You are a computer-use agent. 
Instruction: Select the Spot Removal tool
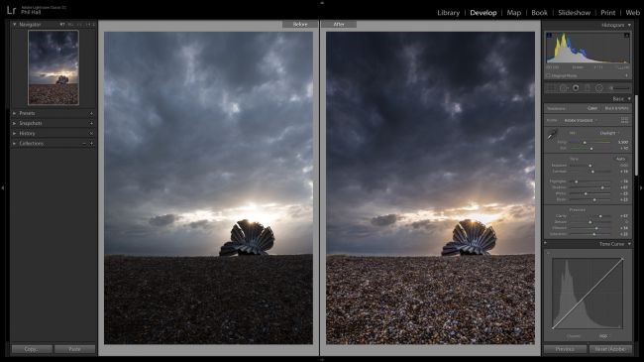tap(564, 88)
